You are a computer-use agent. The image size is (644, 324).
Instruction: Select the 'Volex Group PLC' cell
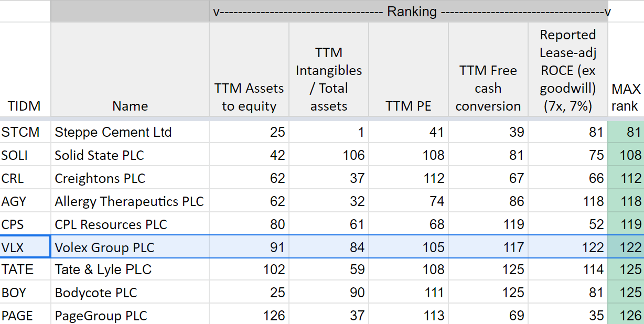point(130,247)
